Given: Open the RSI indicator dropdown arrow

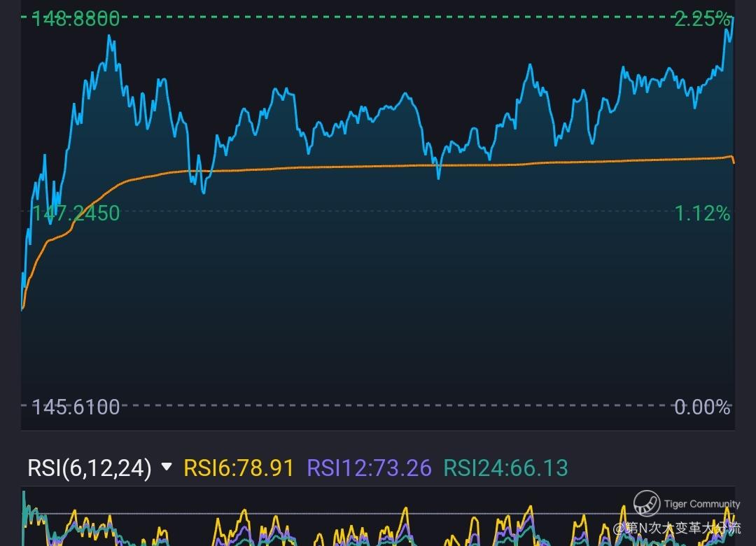Looking at the screenshot, I should [x=167, y=467].
